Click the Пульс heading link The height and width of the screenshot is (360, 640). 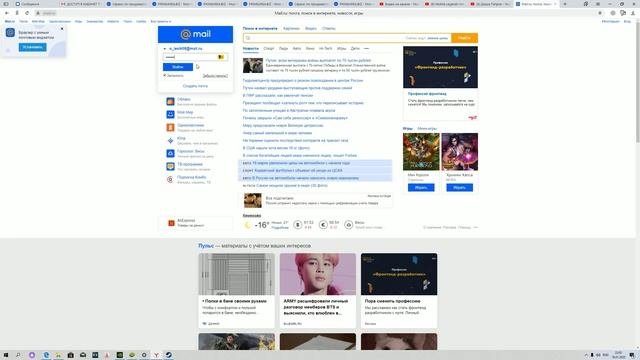click(x=206, y=246)
